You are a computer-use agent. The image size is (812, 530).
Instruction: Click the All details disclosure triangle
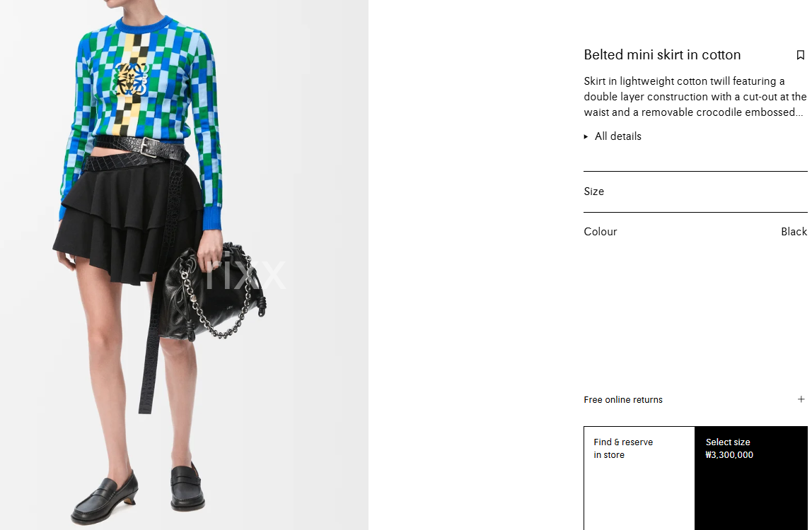point(586,136)
